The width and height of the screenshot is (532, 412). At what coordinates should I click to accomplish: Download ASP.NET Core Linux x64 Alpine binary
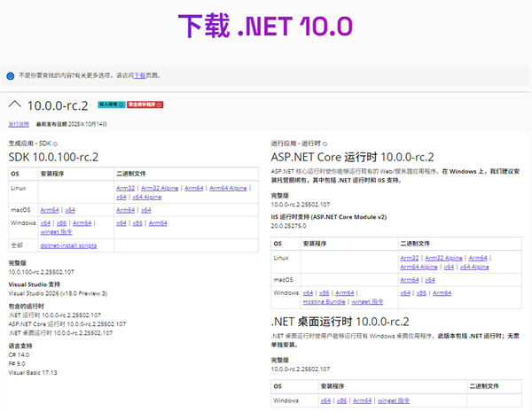[474, 267]
